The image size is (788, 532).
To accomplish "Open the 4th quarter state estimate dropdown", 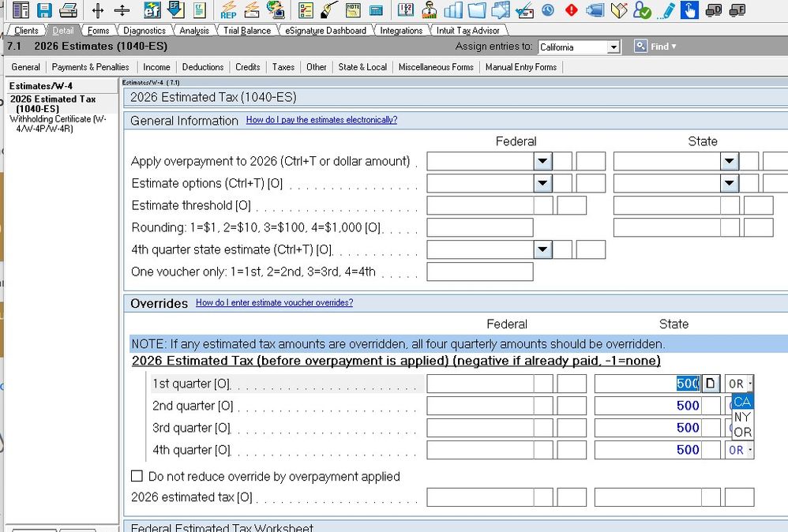I will [x=542, y=251].
